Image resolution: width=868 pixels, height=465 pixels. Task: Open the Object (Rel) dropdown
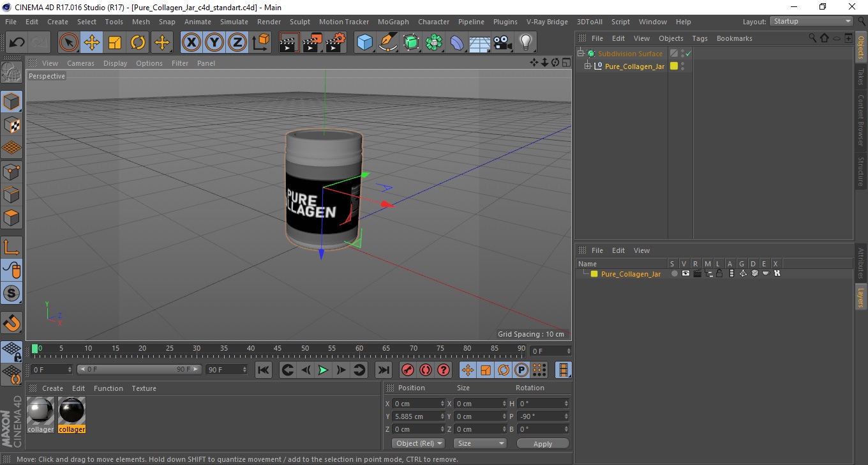pos(419,443)
